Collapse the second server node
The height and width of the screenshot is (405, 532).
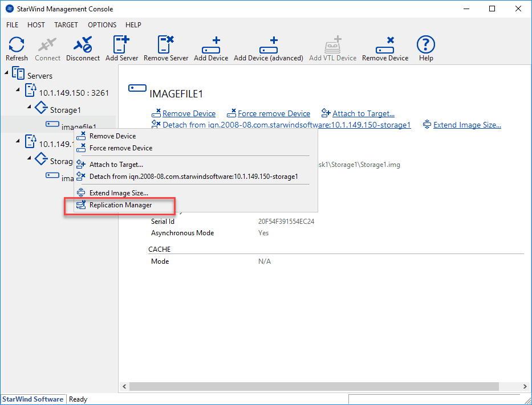[18, 140]
